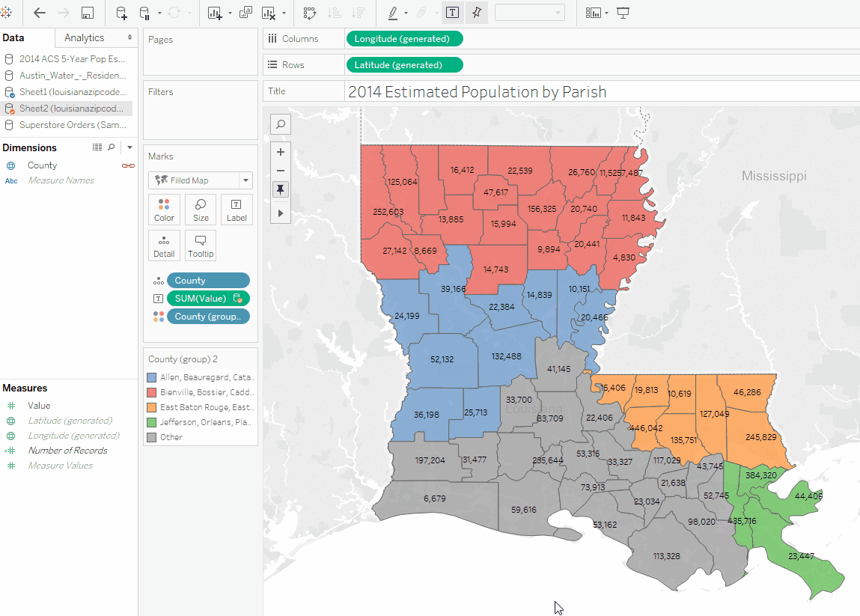Viewport: 860px width, 616px height.
Task: Select the map Search magnifier tool
Action: 280,124
